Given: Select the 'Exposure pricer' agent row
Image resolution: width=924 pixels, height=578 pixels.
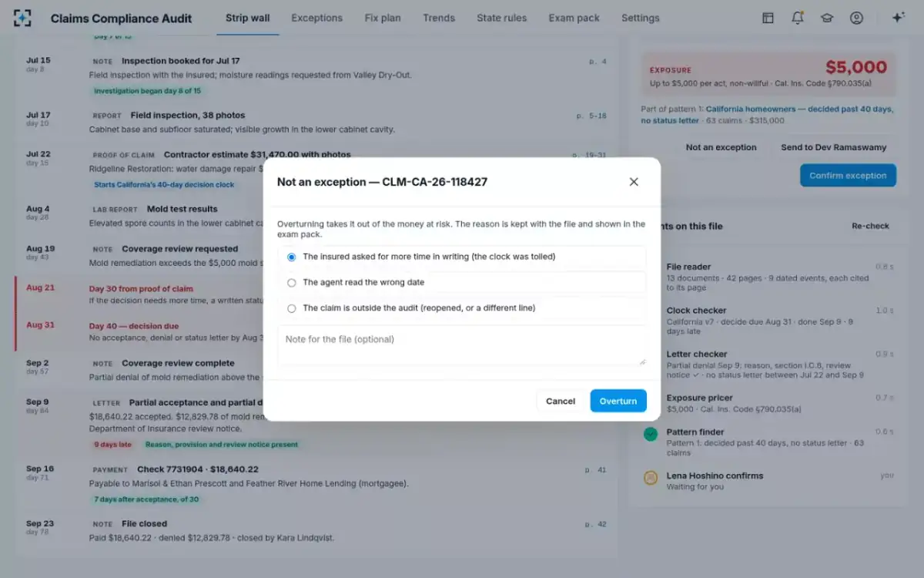Looking at the screenshot, I should coord(769,403).
